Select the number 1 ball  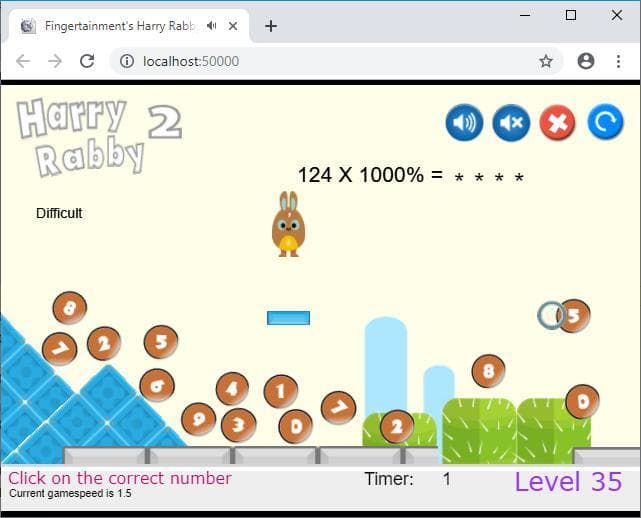coord(280,391)
